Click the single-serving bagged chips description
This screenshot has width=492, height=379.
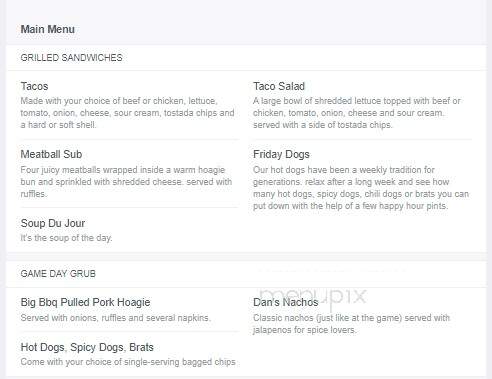[x=128, y=362]
